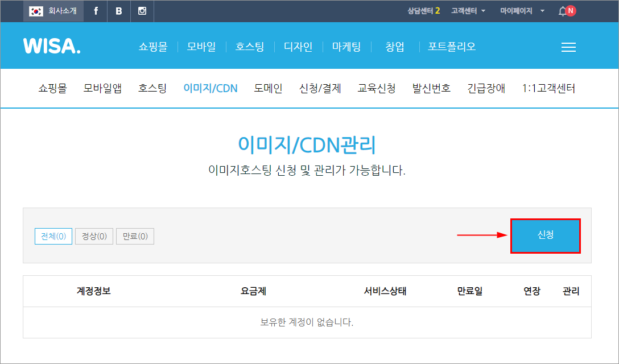Viewport: 619px width, 364px height.
Task: Switch to 모바일앱 sub-menu tab
Action: tap(102, 88)
